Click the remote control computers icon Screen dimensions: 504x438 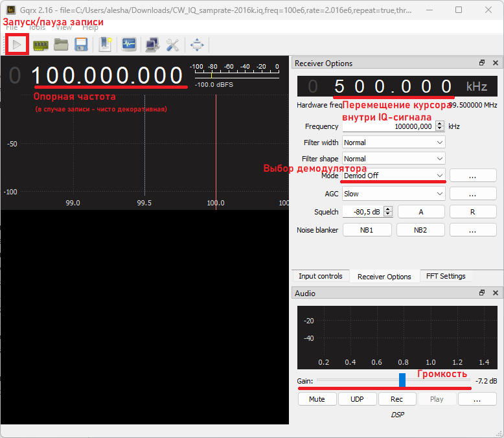[x=152, y=45]
